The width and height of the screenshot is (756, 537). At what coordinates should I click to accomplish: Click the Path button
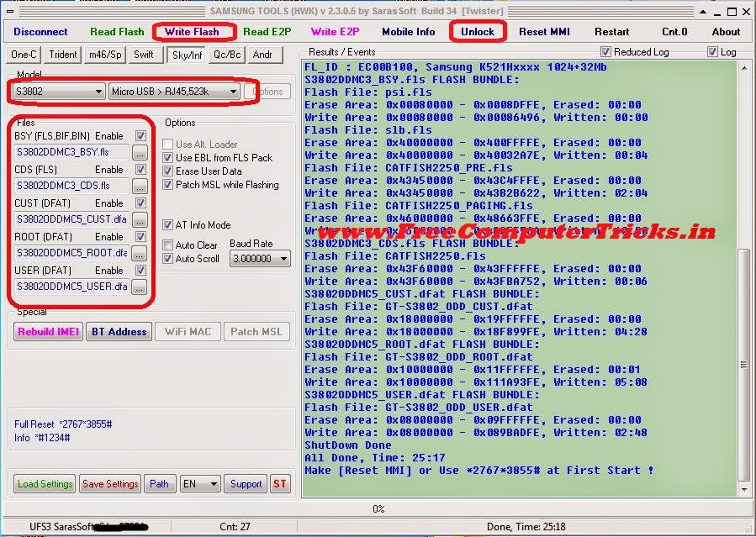coord(159,483)
